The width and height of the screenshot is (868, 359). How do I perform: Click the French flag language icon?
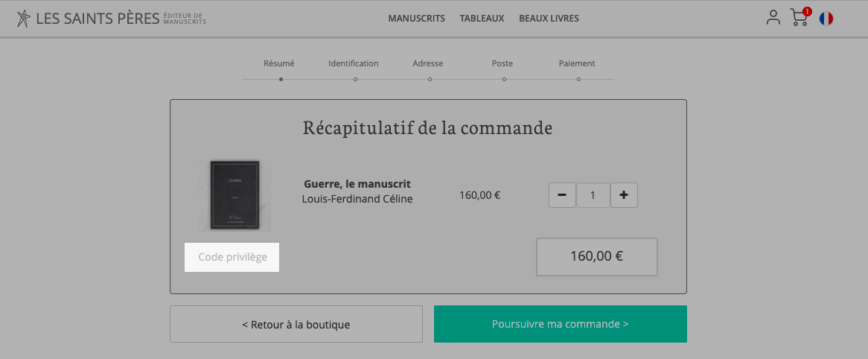pos(826,19)
